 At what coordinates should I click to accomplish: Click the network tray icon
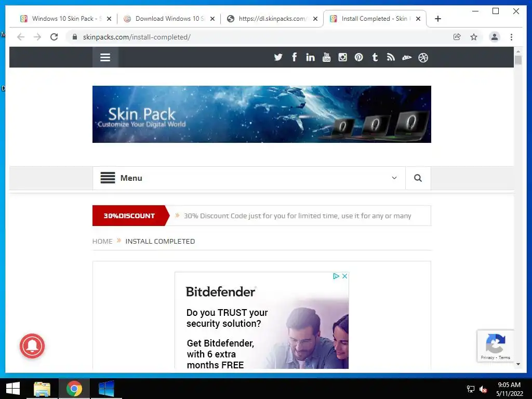(471, 389)
